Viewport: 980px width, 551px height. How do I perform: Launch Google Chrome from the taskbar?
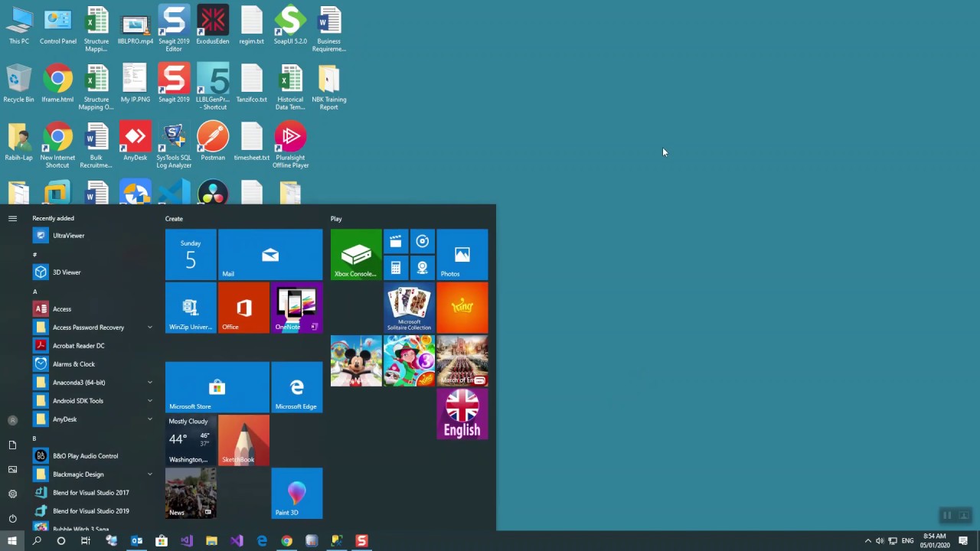coord(286,541)
